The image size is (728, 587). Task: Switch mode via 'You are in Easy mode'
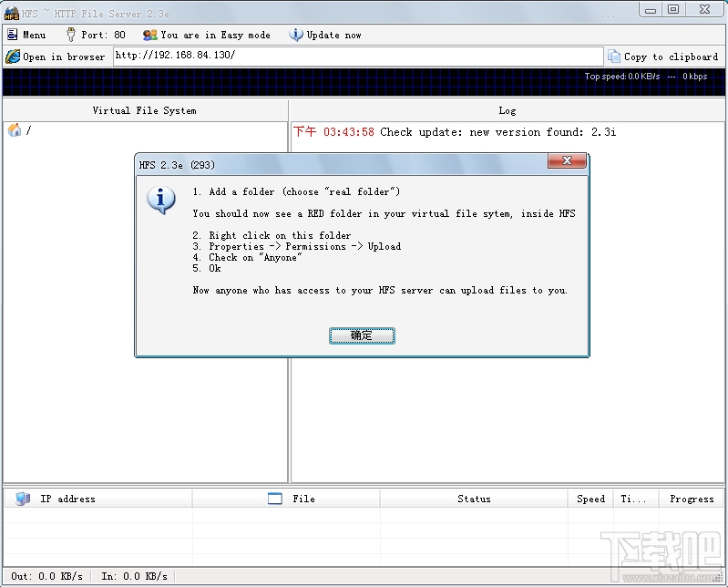206,35
